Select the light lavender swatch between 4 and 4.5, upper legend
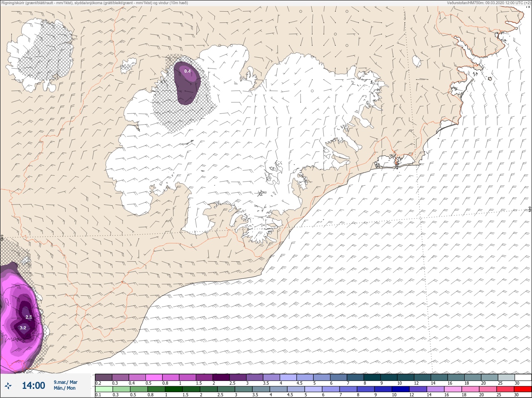 pos(288,377)
